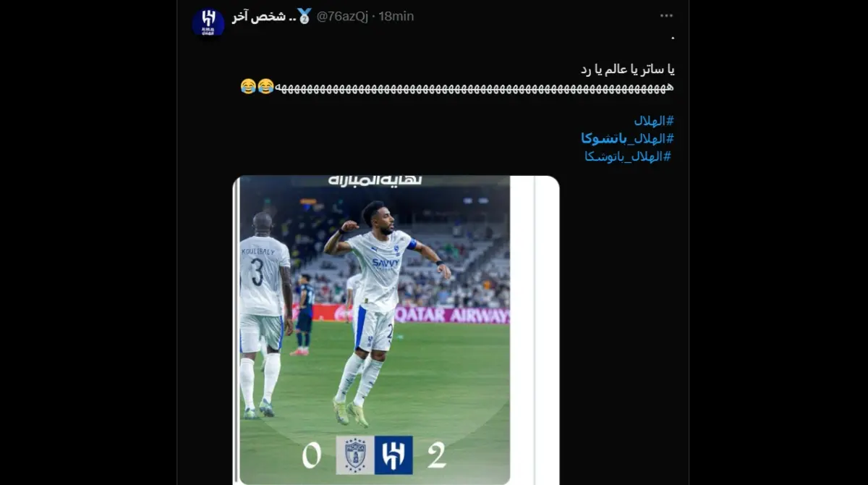Screen dimensions: 868x485
Task: Click the score number 2
Action: click(437, 455)
